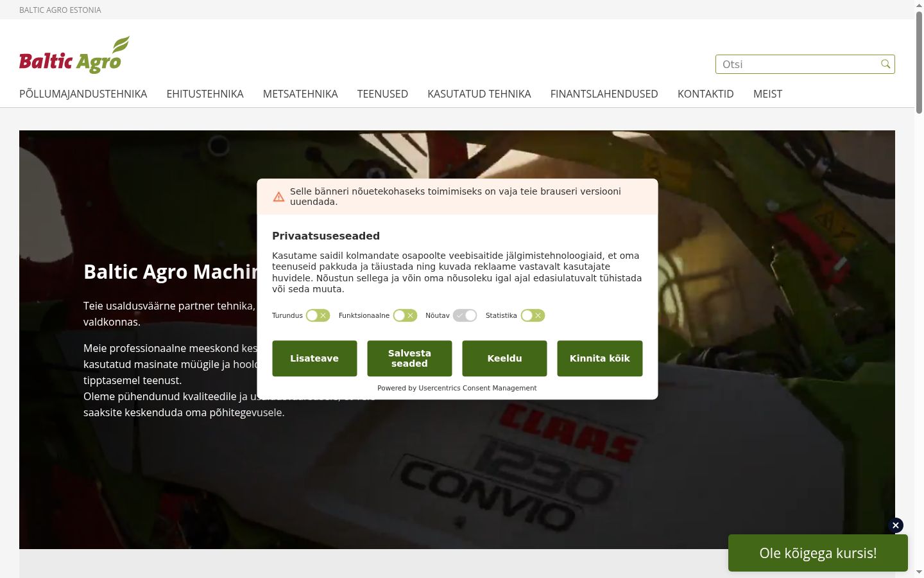The height and width of the screenshot is (578, 924).
Task: Open the Usercentrics Consent Management link
Action: point(477,388)
